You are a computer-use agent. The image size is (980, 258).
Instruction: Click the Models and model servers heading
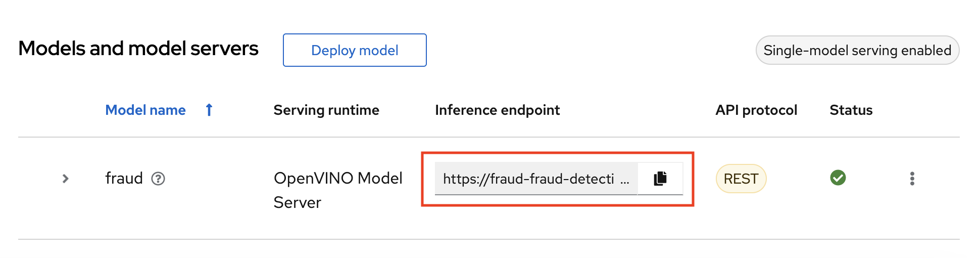pyautogui.click(x=138, y=49)
